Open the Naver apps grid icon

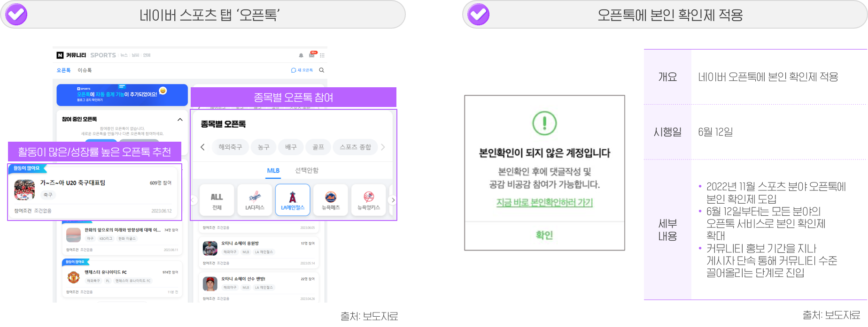tap(322, 55)
